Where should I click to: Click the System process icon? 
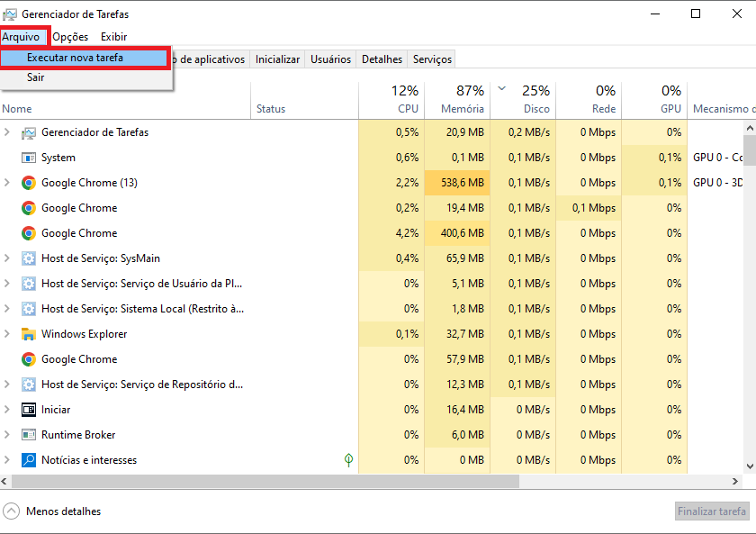[29, 158]
